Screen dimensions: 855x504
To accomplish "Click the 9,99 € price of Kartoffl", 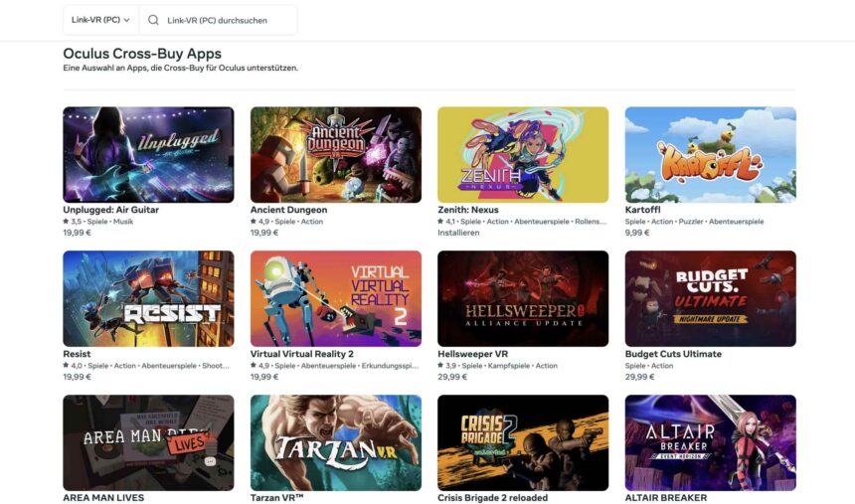I will pos(637,233).
